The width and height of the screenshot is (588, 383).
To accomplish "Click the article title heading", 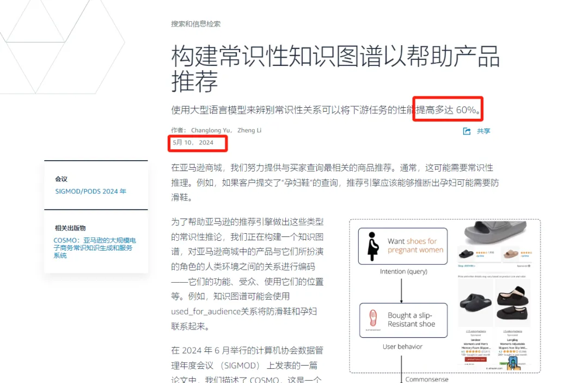I will [x=335, y=68].
